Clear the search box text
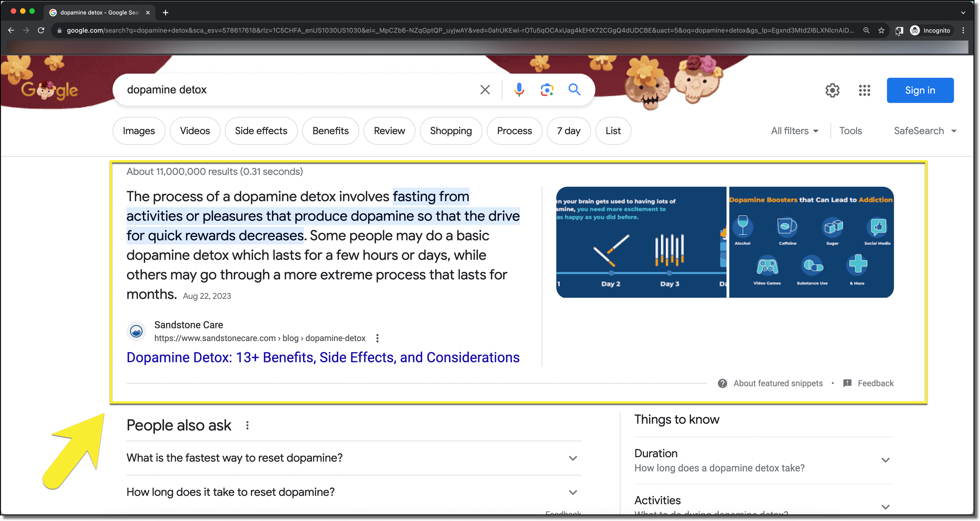 click(x=485, y=90)
